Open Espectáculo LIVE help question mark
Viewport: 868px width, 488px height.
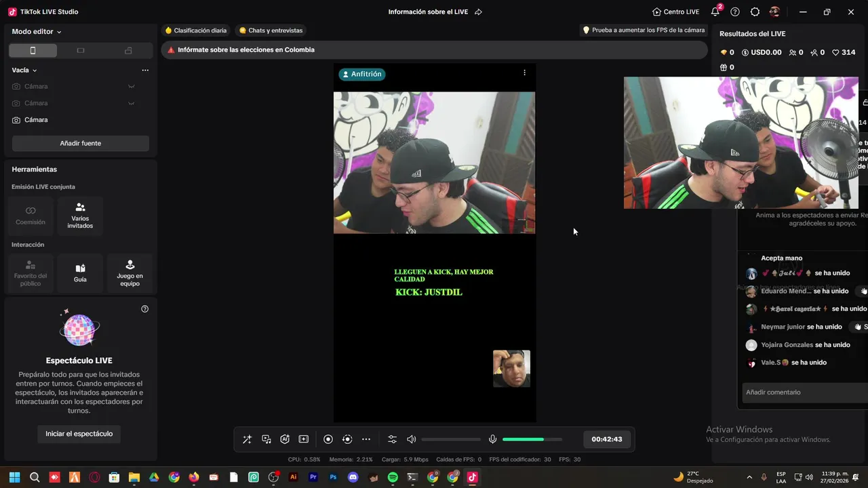tap(144, 309)
